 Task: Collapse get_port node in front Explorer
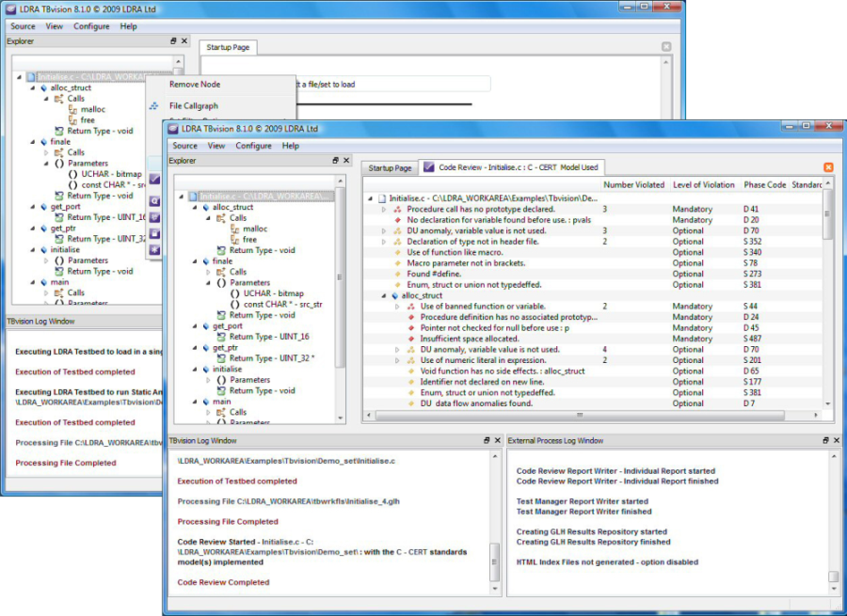195,326
